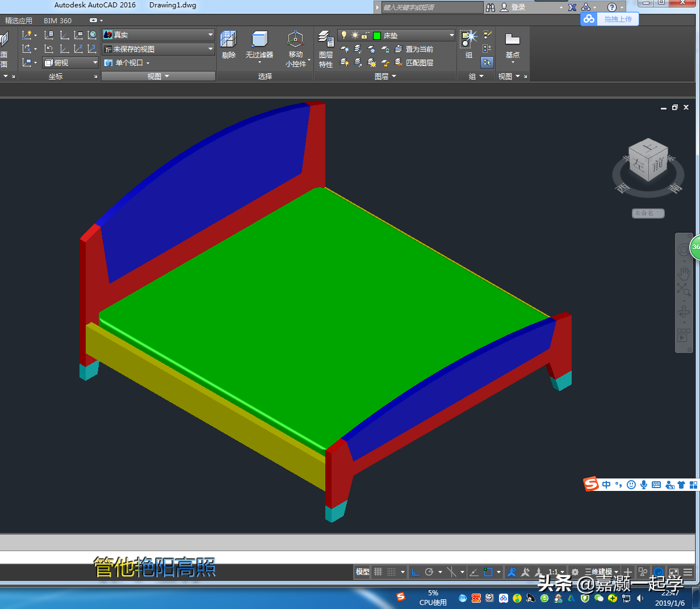Open the 精选应用 ribbon tab
Viewport: 700px width, 609px height.
click(19, 20)
